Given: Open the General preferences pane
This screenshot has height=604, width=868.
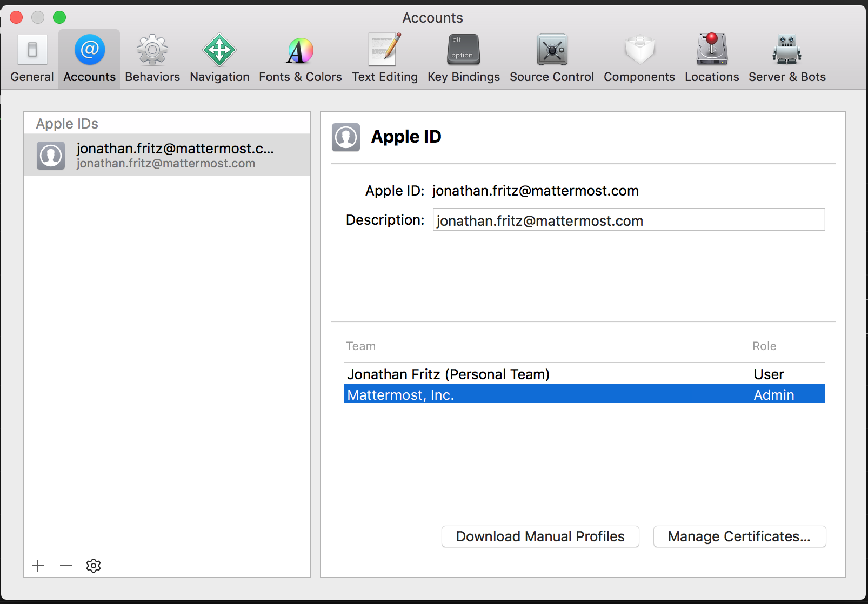Looking at the screenshot, I should [32, 58].
